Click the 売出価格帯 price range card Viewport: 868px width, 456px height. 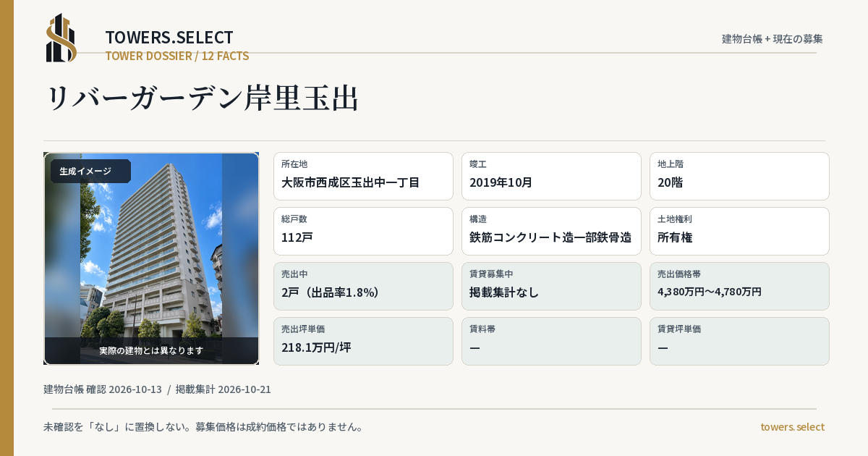coord(739,286)
